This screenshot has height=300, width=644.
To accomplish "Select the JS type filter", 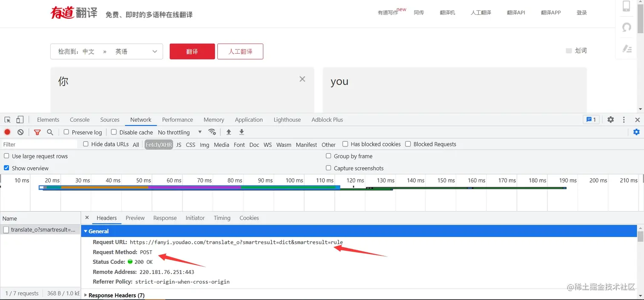I will click(178, 145).
